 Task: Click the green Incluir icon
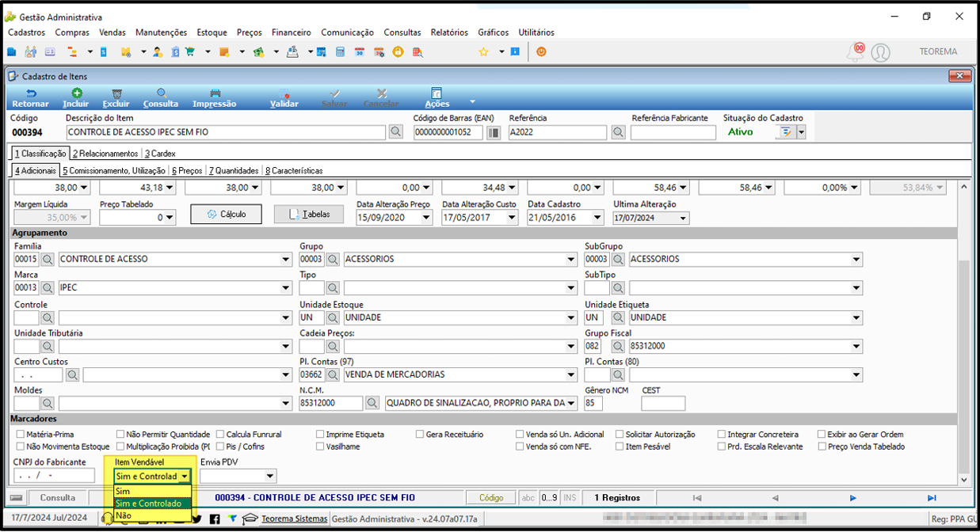pos(76,93)
